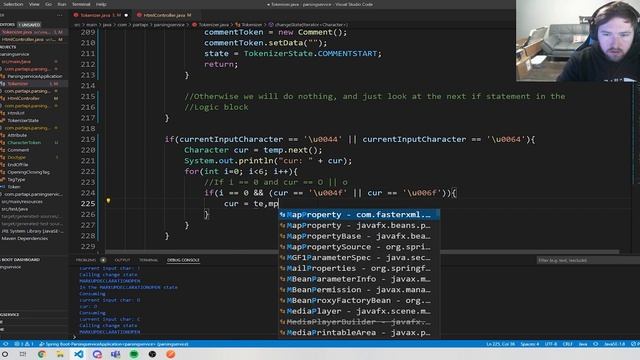Click Spring Boot-ParsingserviceApplication status bar launch item
The image size is (640, 360).
coord(114,344)
